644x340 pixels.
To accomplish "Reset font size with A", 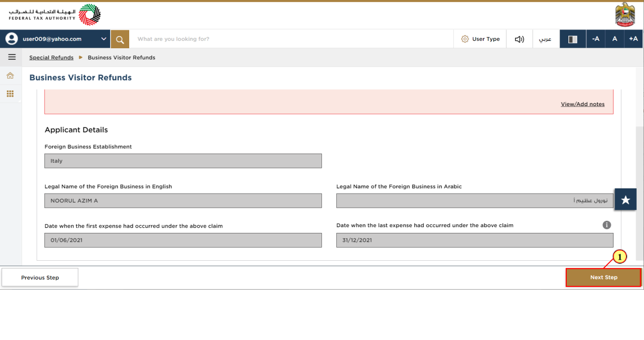I will 615,39.
